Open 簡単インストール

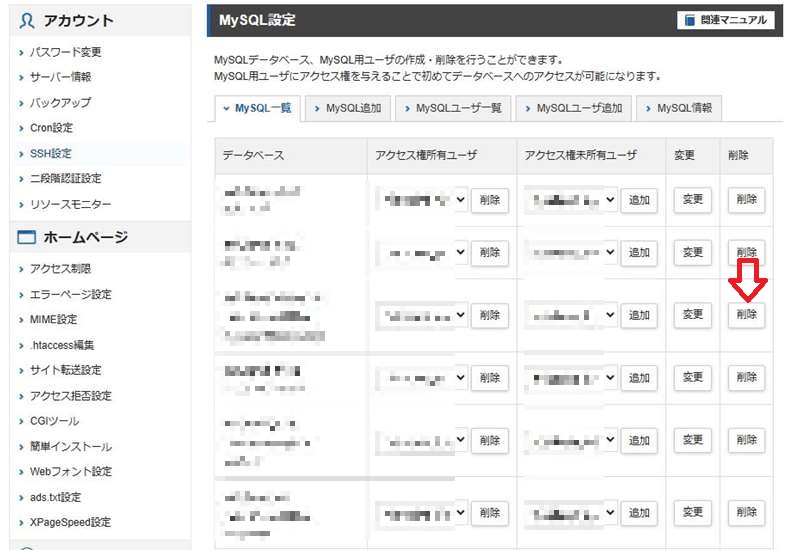click(70, 446)
